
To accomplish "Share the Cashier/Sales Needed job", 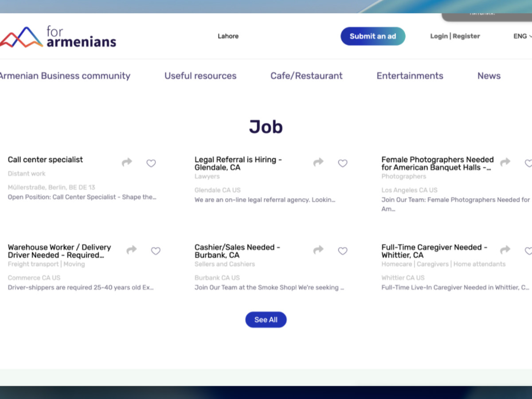I will (x=318, y=250).
